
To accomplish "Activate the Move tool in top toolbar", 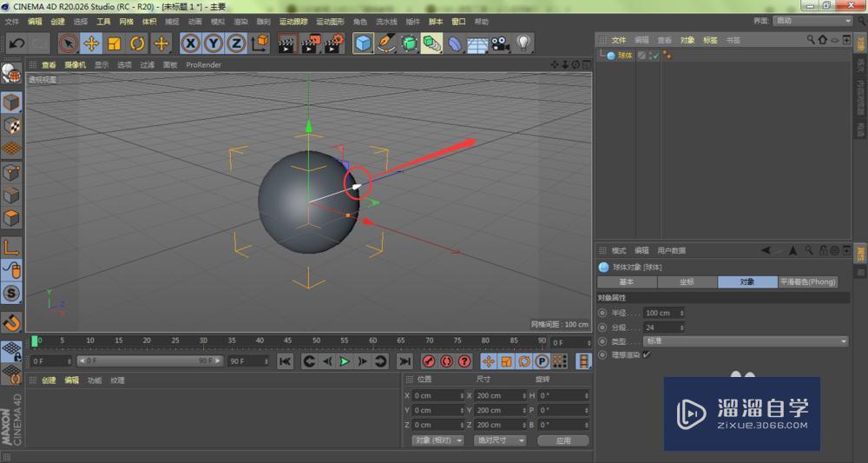I will pos(91,43).
